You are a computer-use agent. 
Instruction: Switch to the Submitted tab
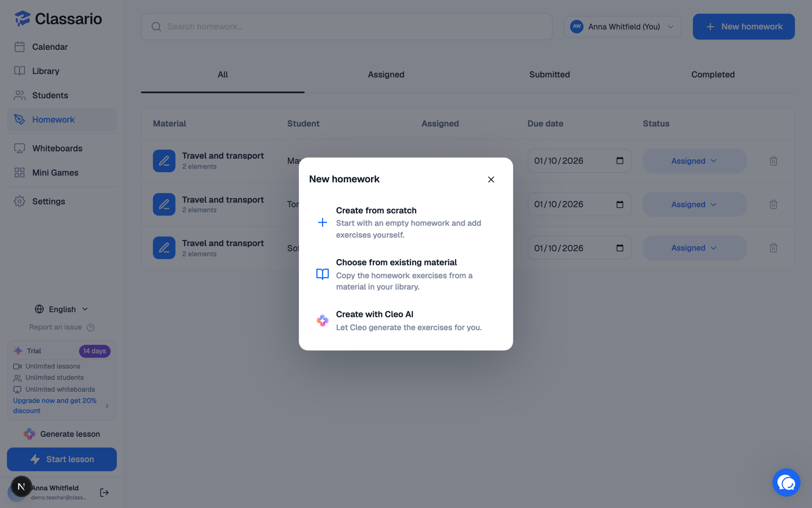tap(550, 75)
